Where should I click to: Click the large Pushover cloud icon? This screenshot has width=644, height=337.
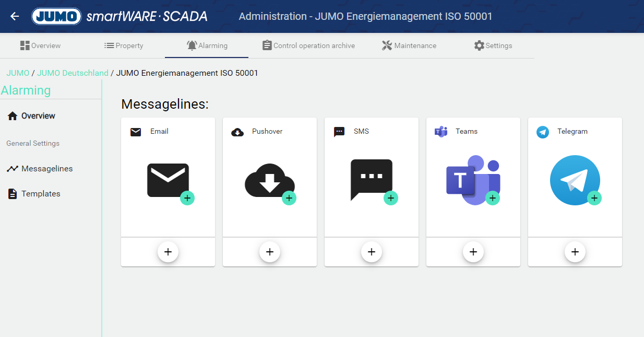[x=269, y=180]
